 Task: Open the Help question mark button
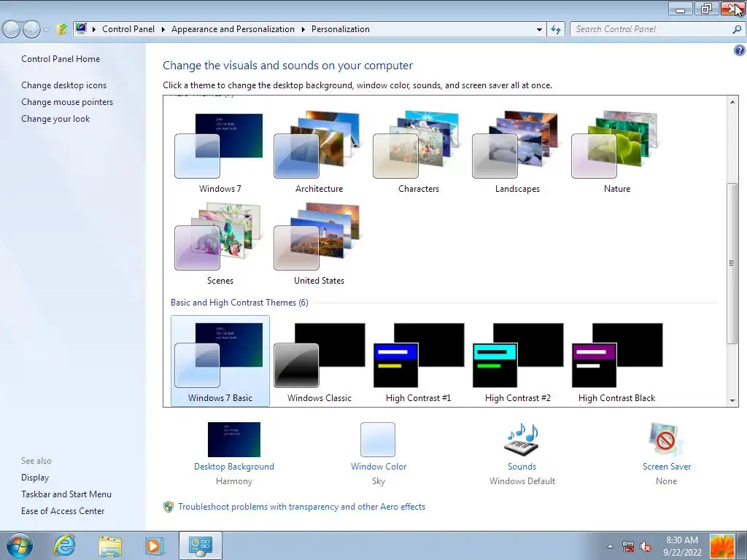(740, 50)
